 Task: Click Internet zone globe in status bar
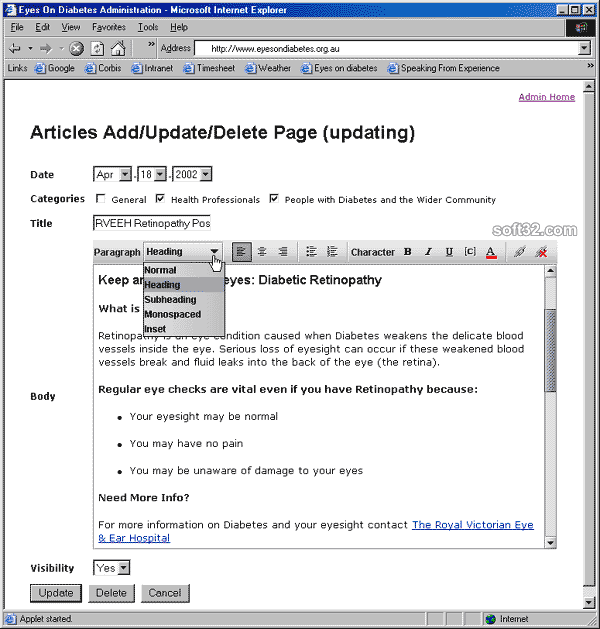click(x=491, y=619)
